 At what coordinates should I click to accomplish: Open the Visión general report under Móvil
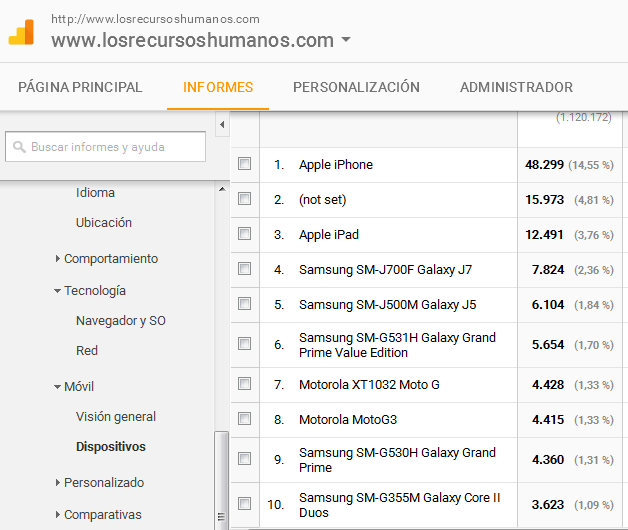(116, 417)
